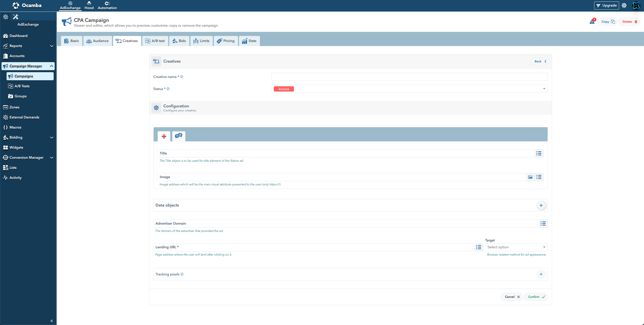Click Creative name info icon
644x325 pixels.
coord(182,77)
